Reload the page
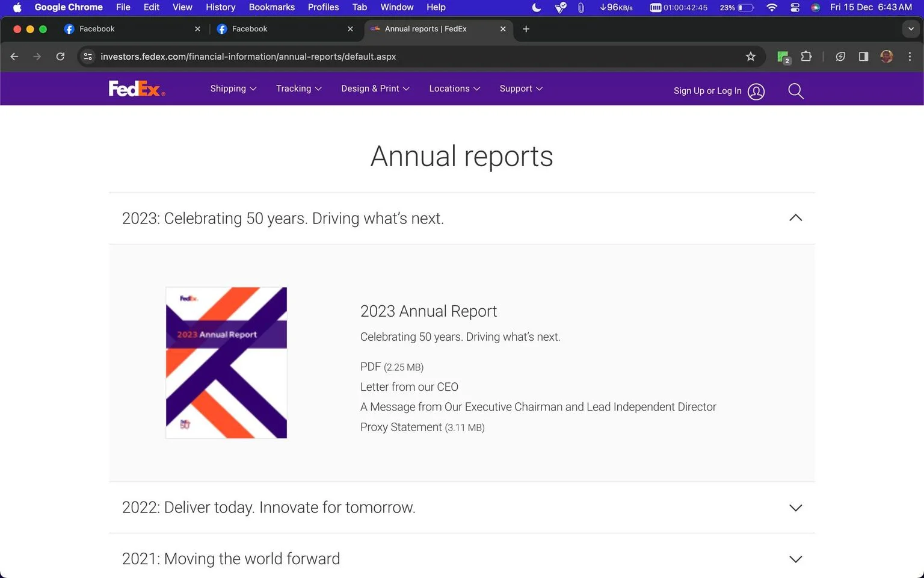 (x=60, y=57)
